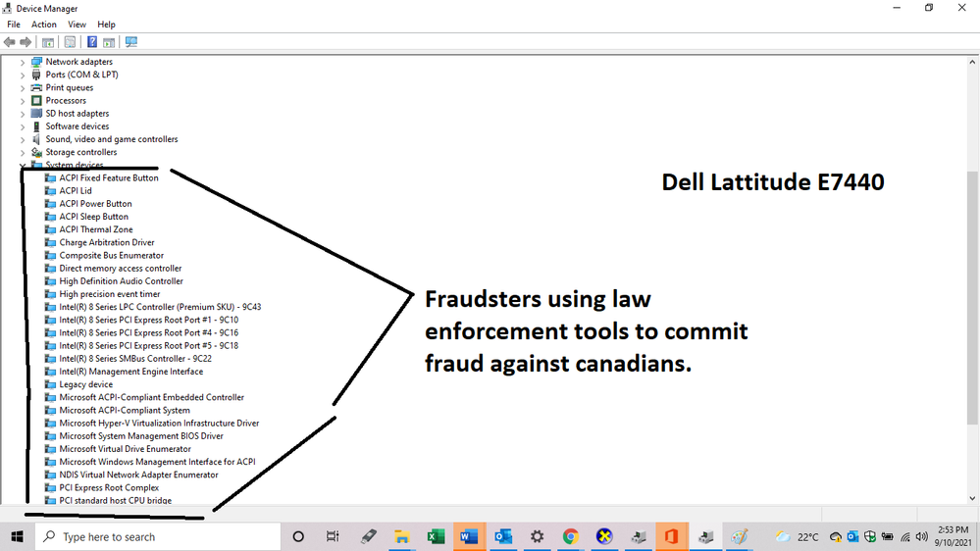The height and width of the screenshot is (551, 980).
Task: Switch to Google Chrome on taskbar
Action: 570,536
